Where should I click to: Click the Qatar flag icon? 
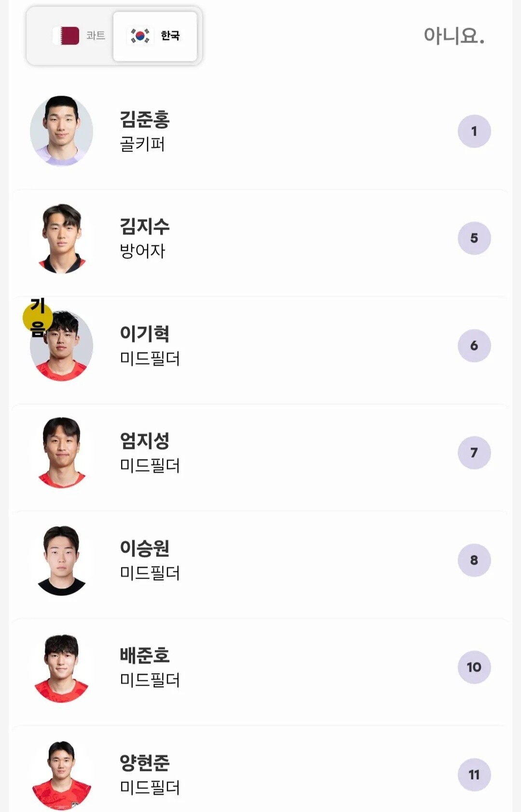tap(66, 36)
